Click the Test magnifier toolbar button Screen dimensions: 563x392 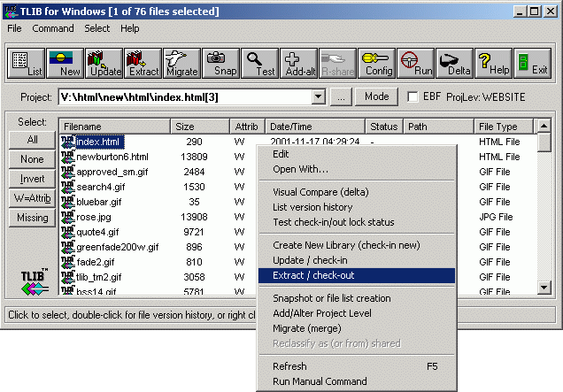point(260,63)
